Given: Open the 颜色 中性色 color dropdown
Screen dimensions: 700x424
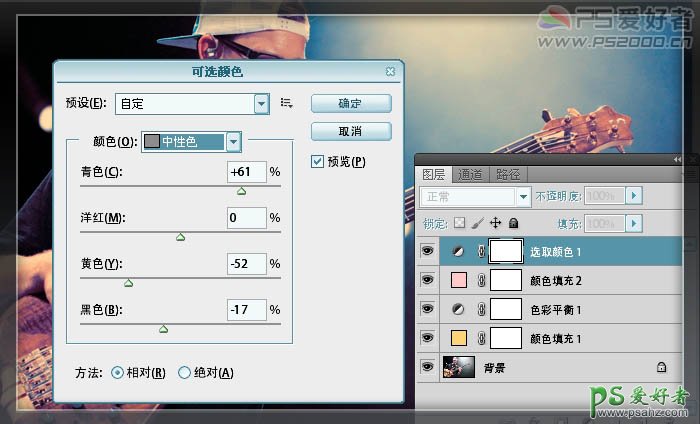Looking at the screenshot, I should pos(233,142).
